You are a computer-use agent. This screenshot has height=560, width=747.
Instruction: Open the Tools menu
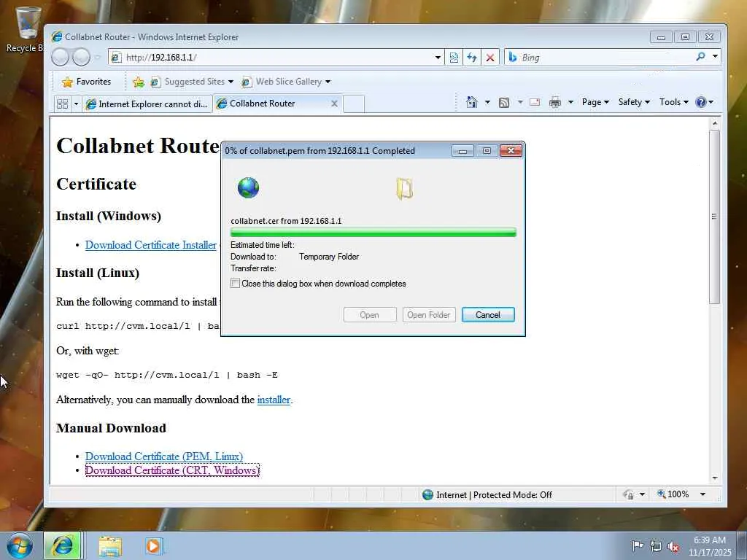(x=673, y=102)
